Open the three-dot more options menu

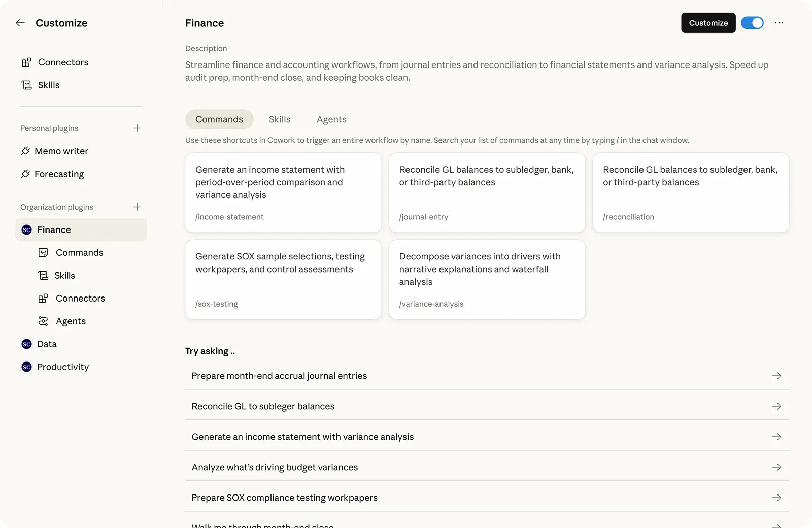click(x=779, y=23)
